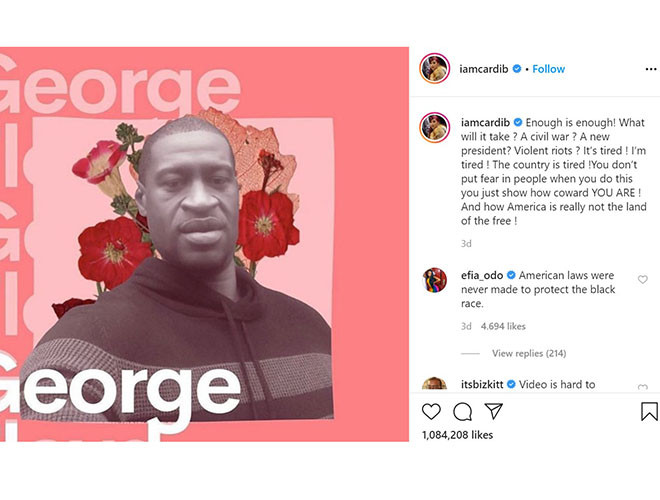Open itsbizkitt's profile avatar
This screenshot has height=500, width=660.
434,383
